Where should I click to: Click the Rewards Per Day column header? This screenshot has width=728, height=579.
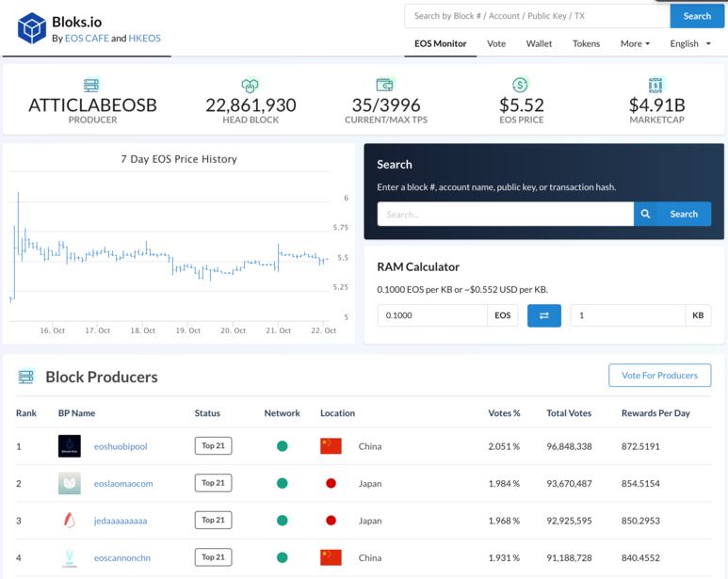pyautogui.click(x=655, y=413)
